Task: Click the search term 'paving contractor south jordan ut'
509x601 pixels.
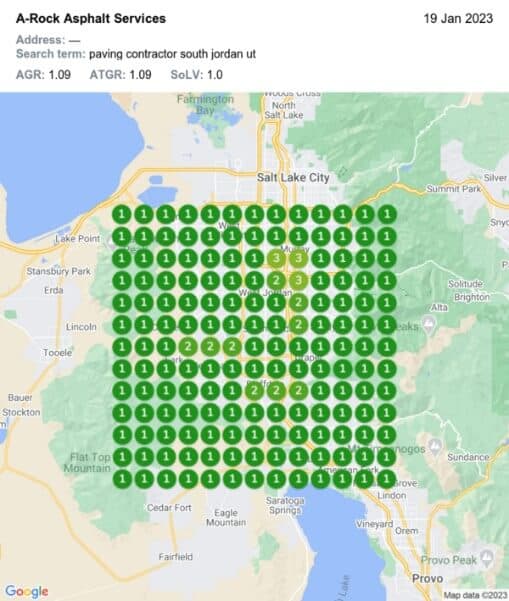Action: (172, 54)
